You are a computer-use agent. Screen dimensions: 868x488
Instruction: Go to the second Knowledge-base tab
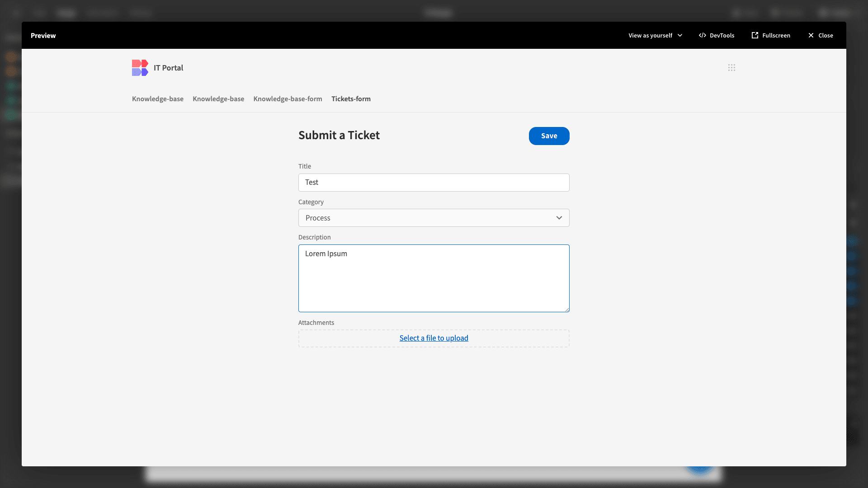[218, 99]
